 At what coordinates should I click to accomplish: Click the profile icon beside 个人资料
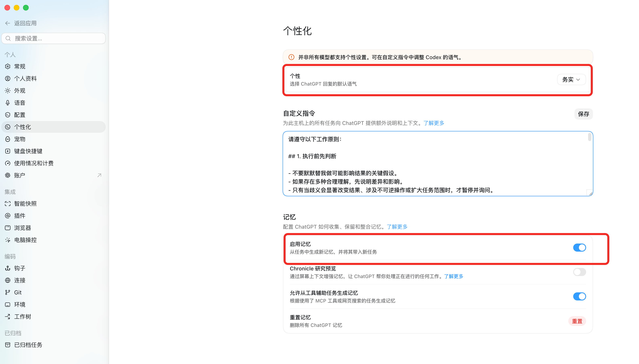click(8, 78)
